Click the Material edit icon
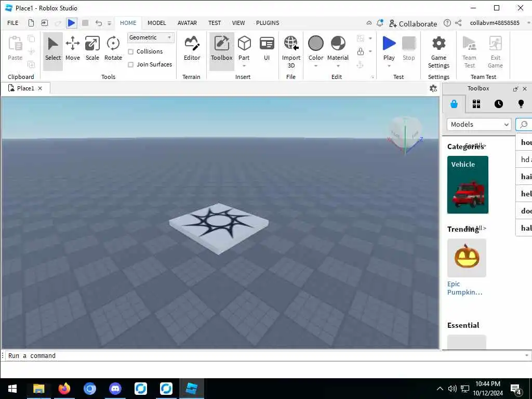 coord(338,44)
